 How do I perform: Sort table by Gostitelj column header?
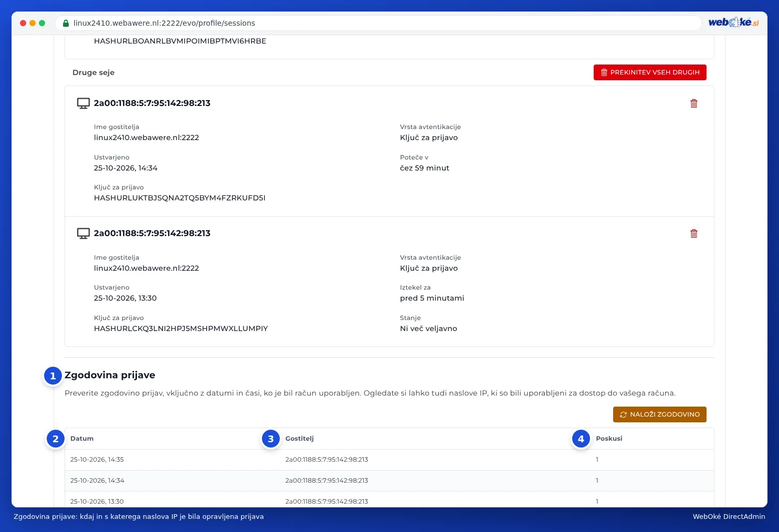(299, 439)
